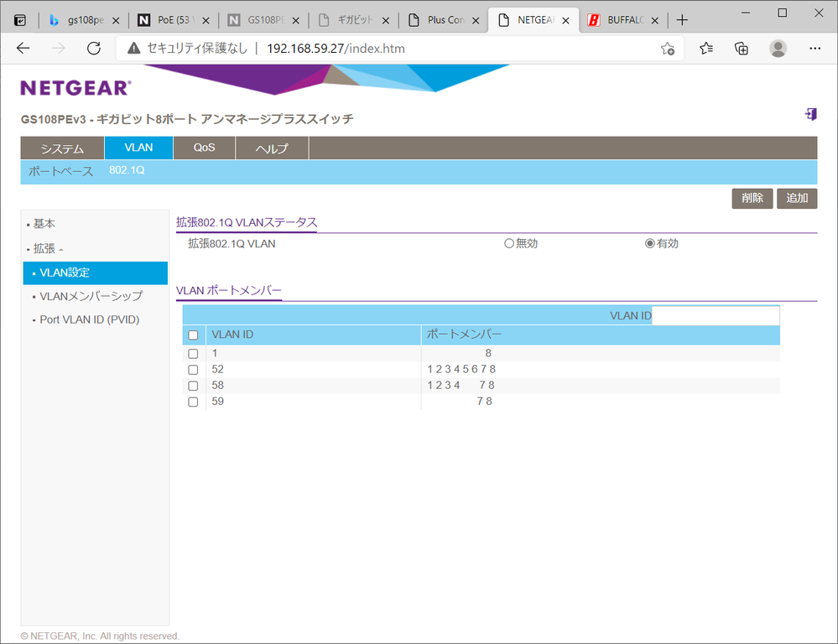
Task: Open Port VLAN ID (PVID) page
Action: pyautogui.click(x=89, y=319)
